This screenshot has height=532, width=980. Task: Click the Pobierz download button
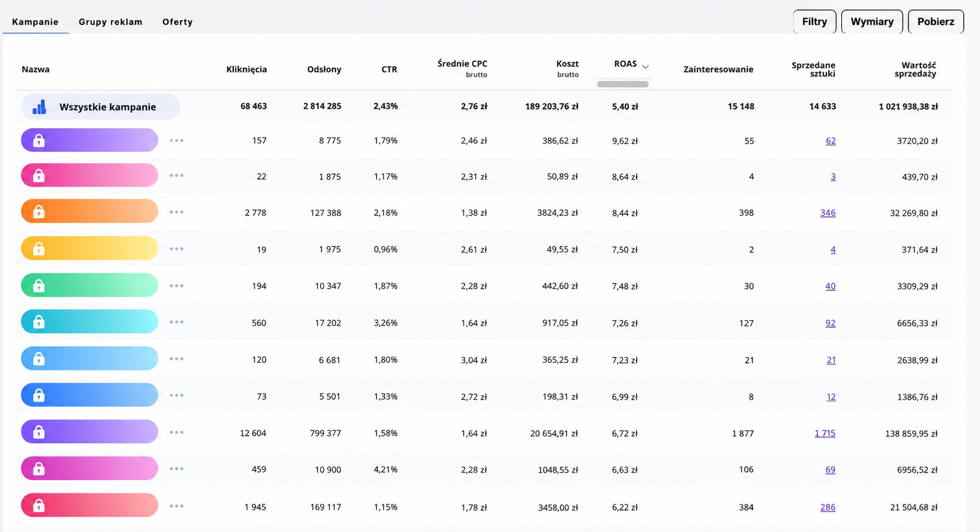[936, 21]
